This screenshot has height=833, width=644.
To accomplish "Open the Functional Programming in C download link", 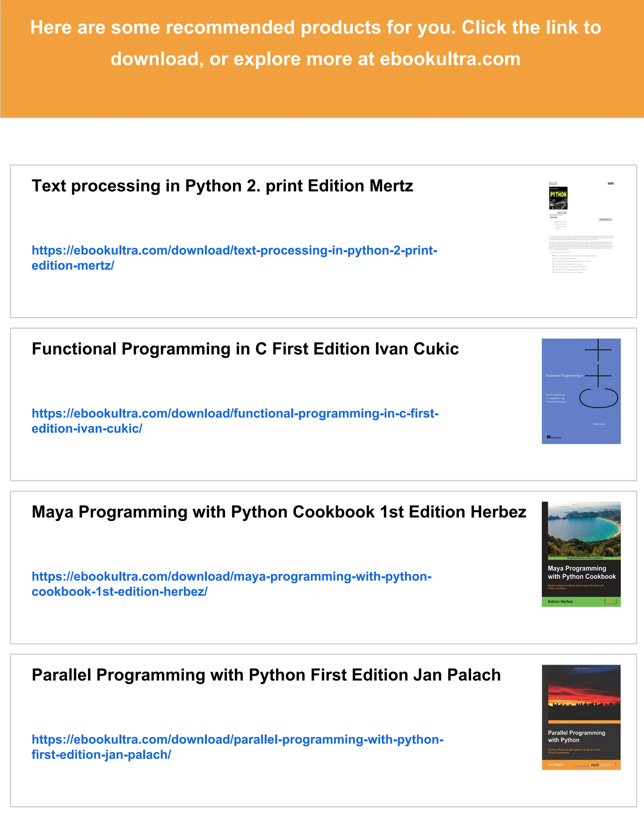I will [x=235, y=421].
